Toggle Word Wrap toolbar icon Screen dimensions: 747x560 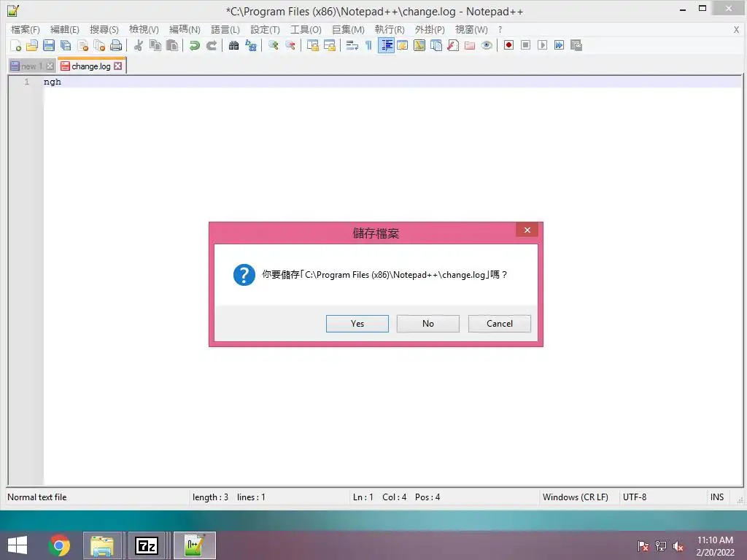pyautogui.click(x=352, y=45)
